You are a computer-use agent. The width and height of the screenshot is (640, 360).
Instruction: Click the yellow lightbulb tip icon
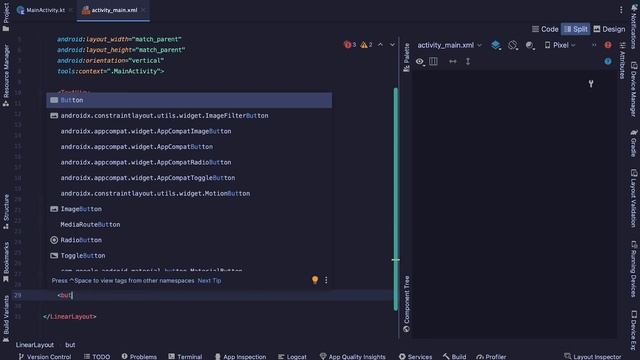(x=315, y=280)
